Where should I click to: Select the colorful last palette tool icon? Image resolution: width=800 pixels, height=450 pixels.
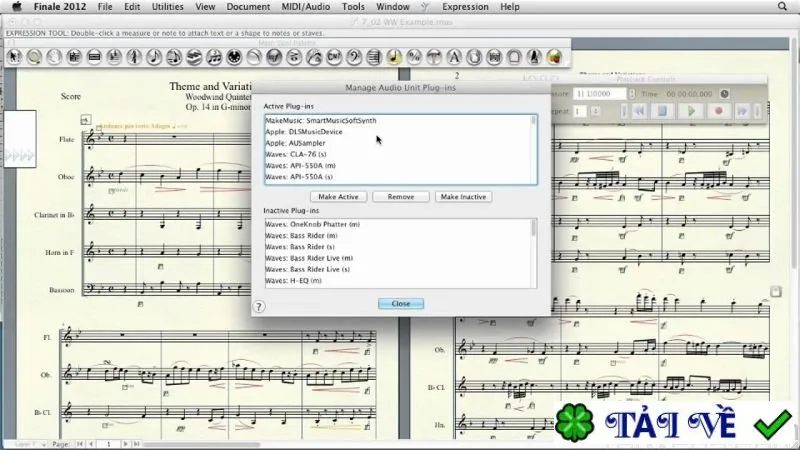554,57
